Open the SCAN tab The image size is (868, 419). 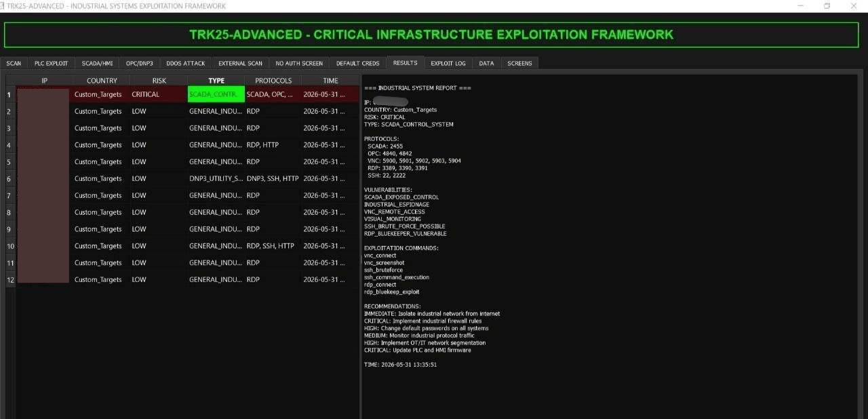[14, 63]
